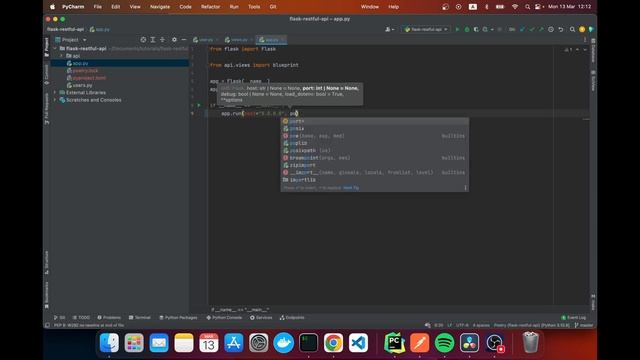The image size is (640, 360).
Task: Open the Refactor menu
Action: 210,7
